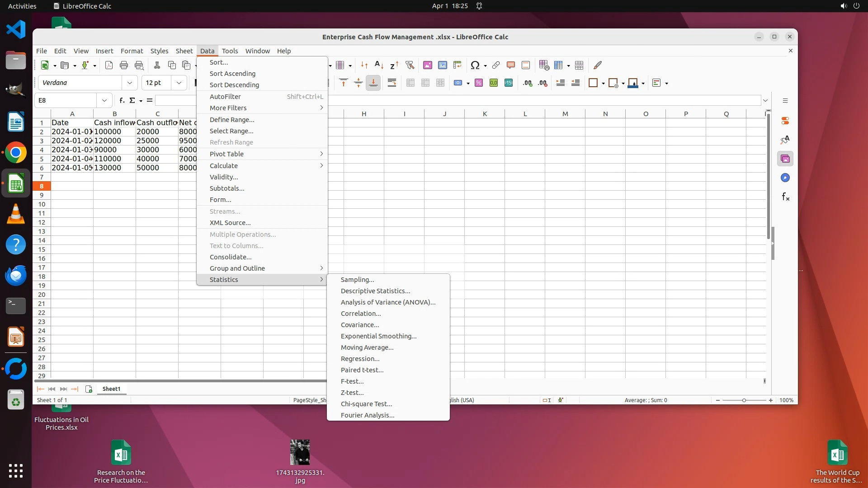Screen dimensions: 868x488
Task: Click Add Decimal Place icon
Action: tap(528, 83)
